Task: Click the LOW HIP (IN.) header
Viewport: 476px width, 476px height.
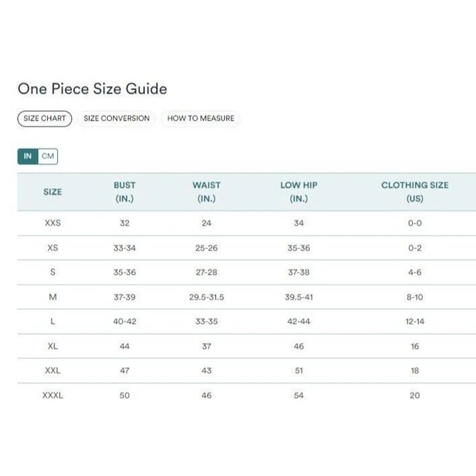Action: pyautogui.click(x=299, y=192)
